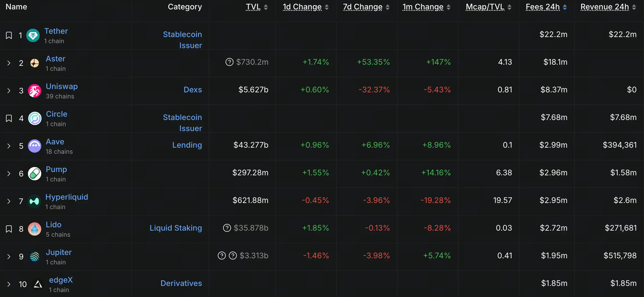Open the Lending category link

click(x=187, y=145)
